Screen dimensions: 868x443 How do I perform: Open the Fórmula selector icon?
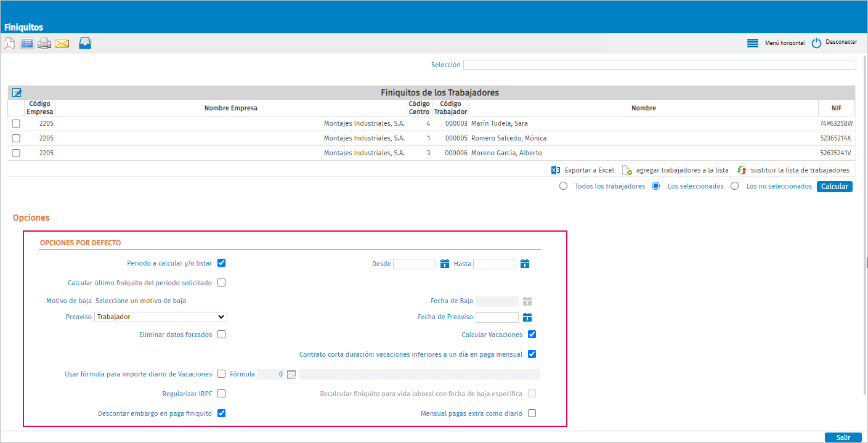pos(291,374)
